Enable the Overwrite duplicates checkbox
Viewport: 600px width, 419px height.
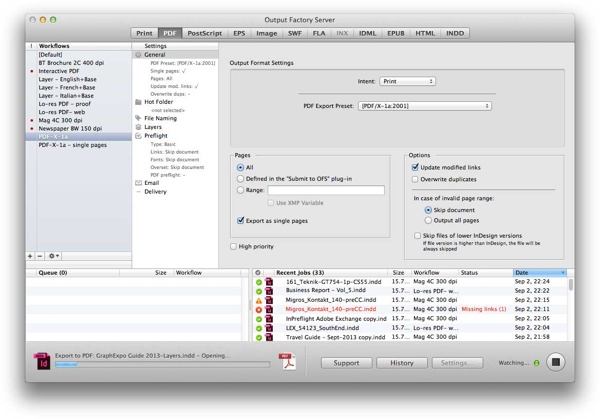pos(416,180)
